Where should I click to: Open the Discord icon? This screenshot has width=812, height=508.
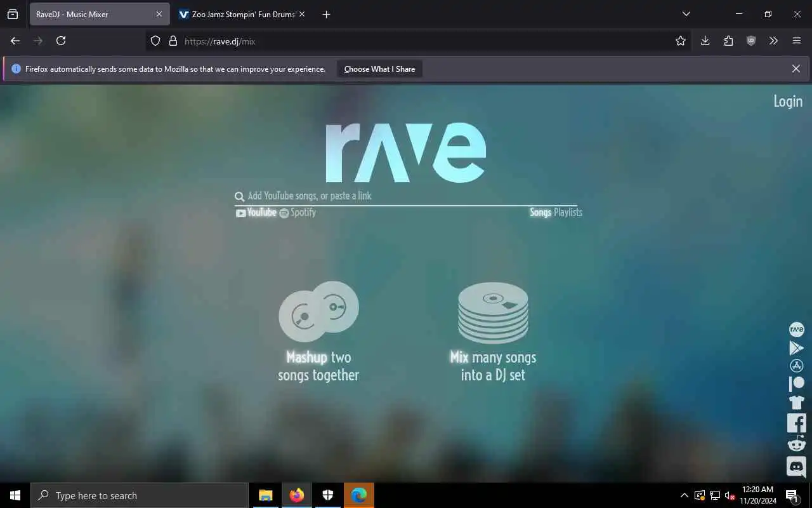[796, 467]
